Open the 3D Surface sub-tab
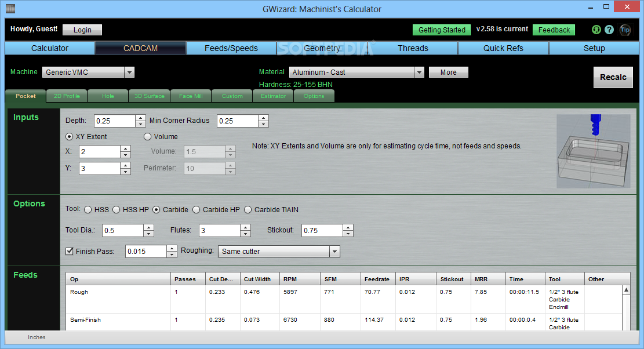This screenshot has height=349, width=644. tap(149, 96)
